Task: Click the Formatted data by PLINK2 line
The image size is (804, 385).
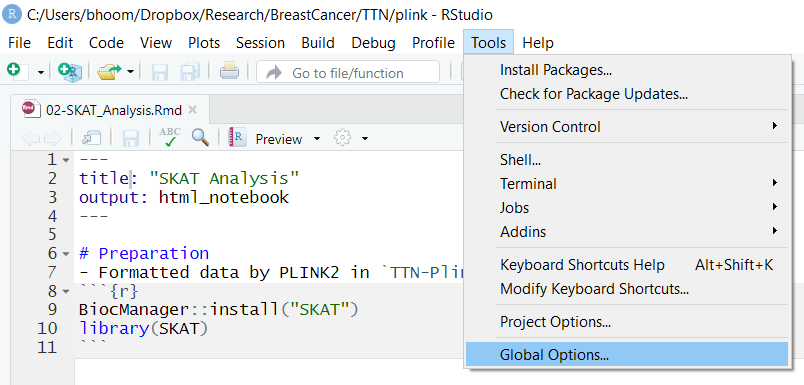Action: 272,272
